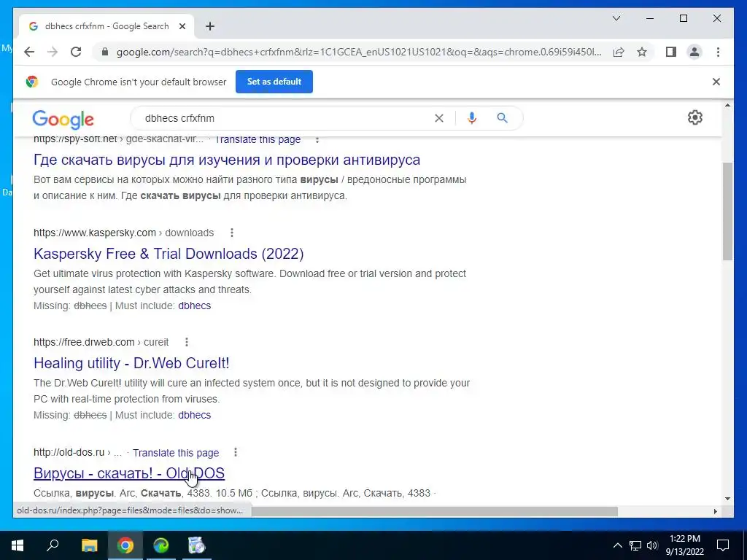The width and height of the screenshot is (747, 560).
Task: Open a new tab with the plus button
Action: pos(209,26)
